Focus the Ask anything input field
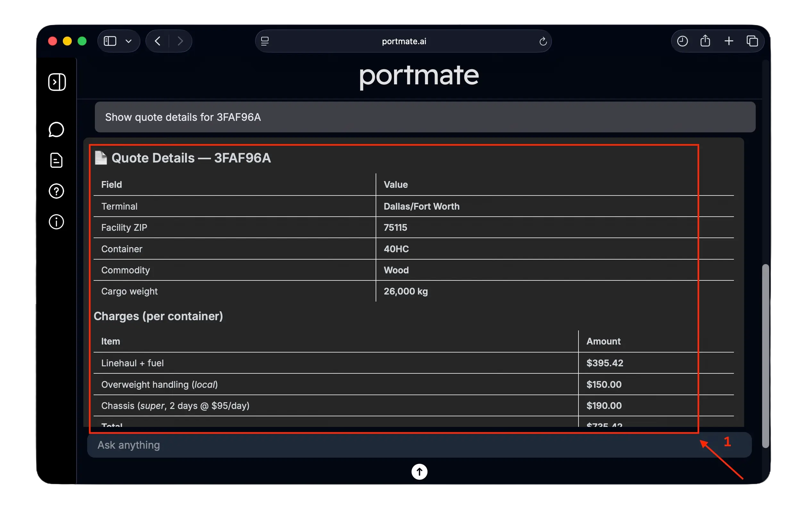 [x=419, y=445]
